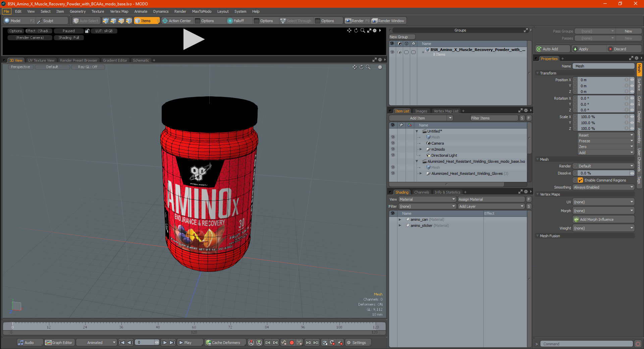
Task: Click the 3D viewport zoom magnifier icon
Action: (368, 67)
